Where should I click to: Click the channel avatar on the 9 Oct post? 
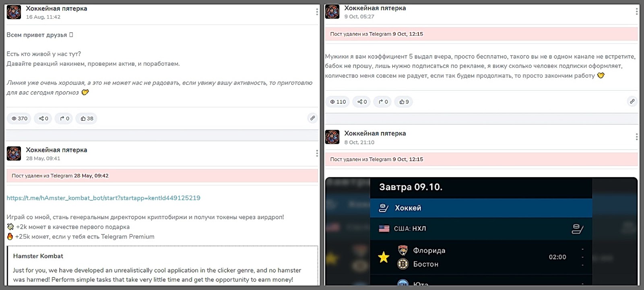click(x=332, y=12)
